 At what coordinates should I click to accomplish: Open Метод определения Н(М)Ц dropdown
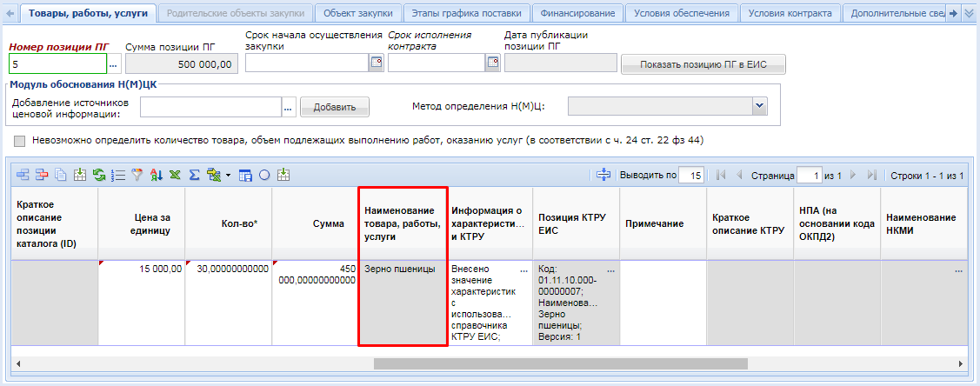(x=759, y=105)
